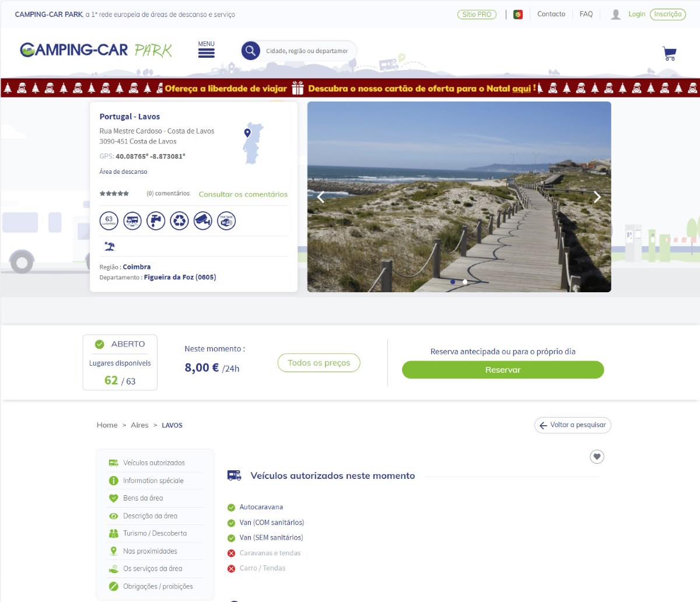Show next photo with right arrow

tap(597, 197)
